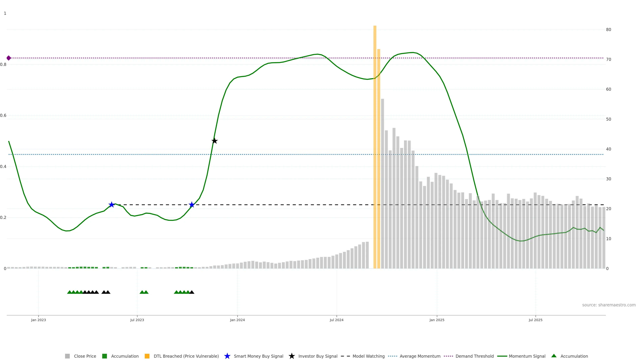Click the last black triangle in the accumulation row
This screenshot has width=644, height=362.
[192, 292]
